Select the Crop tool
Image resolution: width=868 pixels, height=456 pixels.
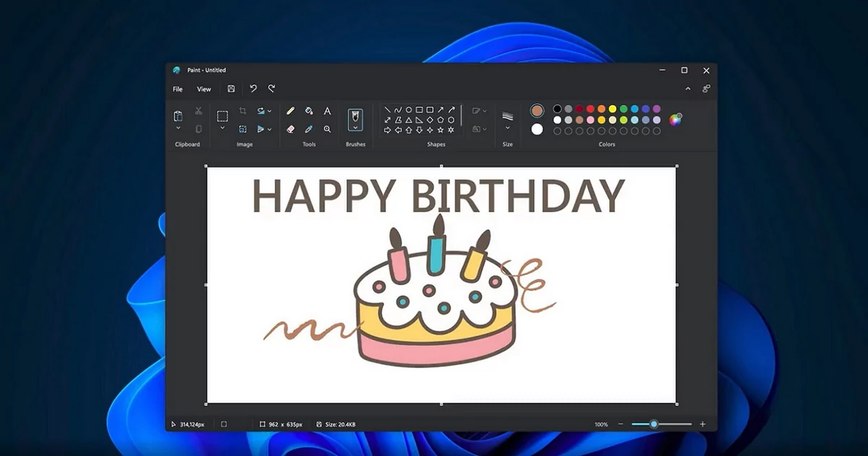pos(242,111)
